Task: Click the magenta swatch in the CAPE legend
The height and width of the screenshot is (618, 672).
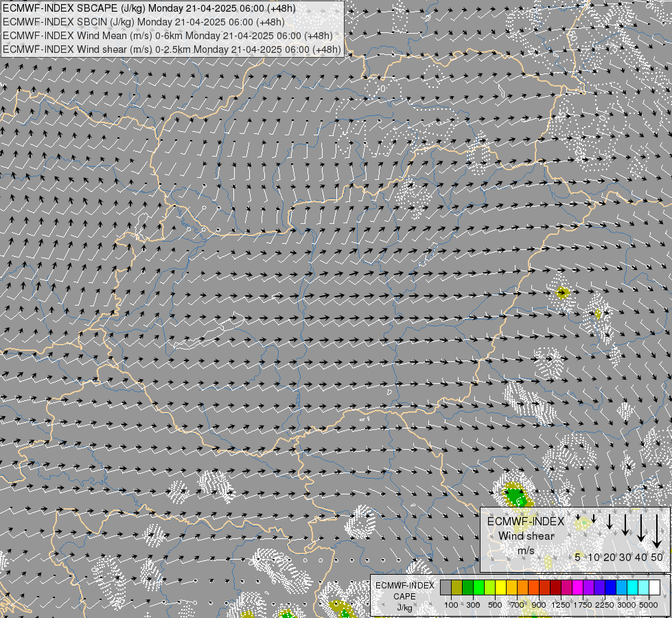Action: click(x=578, y=588)
